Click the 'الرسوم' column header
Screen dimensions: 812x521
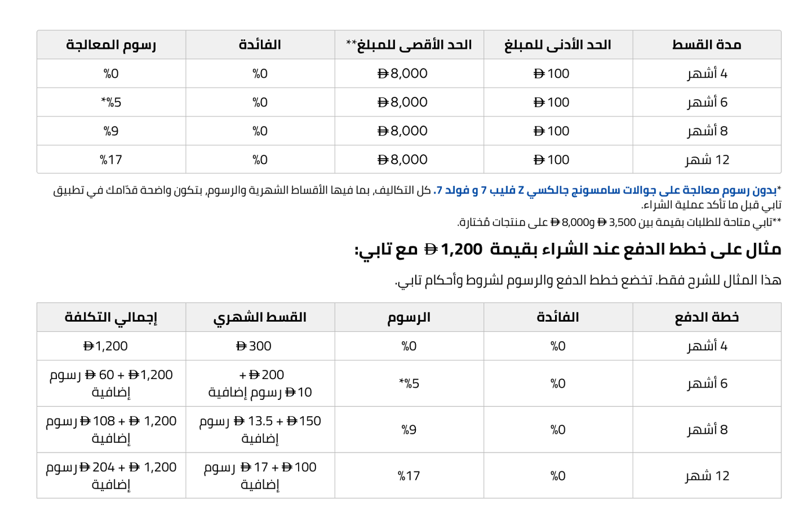[409, 317]
